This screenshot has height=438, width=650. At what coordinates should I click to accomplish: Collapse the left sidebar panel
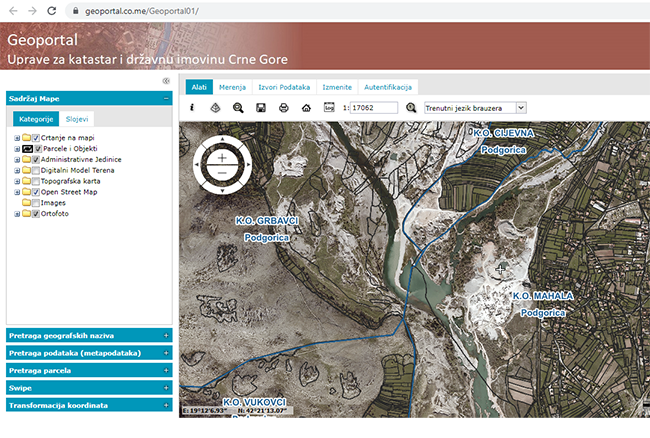(165, 82)
